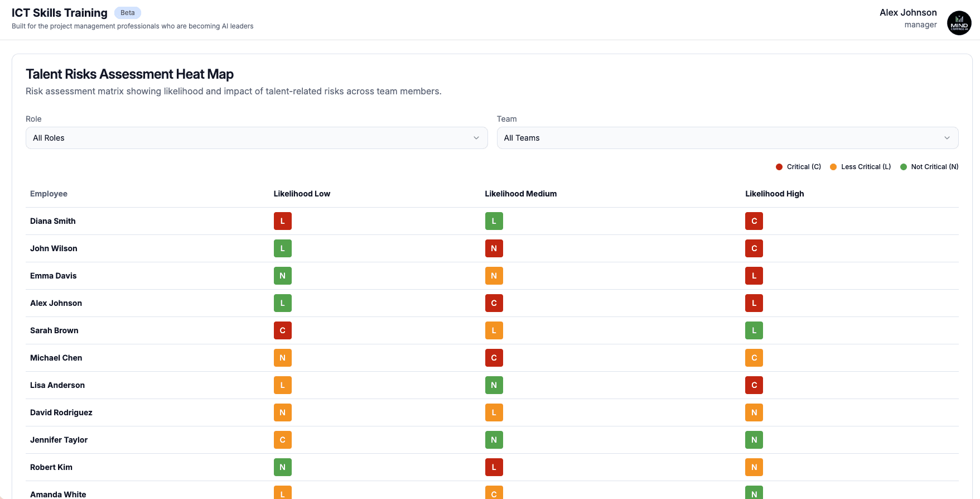Click Michael Chen's Likelihood Low badge
980x499 pixels.
pos(283,358)
